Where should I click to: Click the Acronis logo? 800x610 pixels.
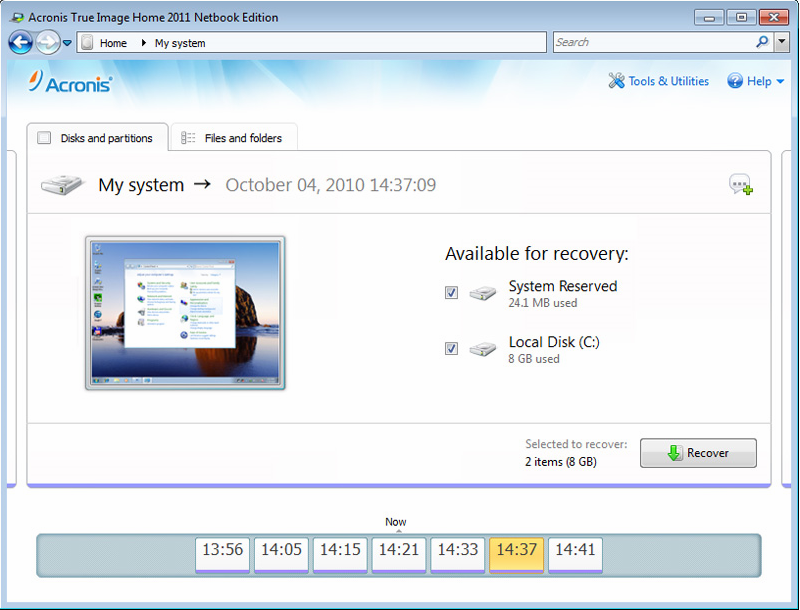click(70, 82)
